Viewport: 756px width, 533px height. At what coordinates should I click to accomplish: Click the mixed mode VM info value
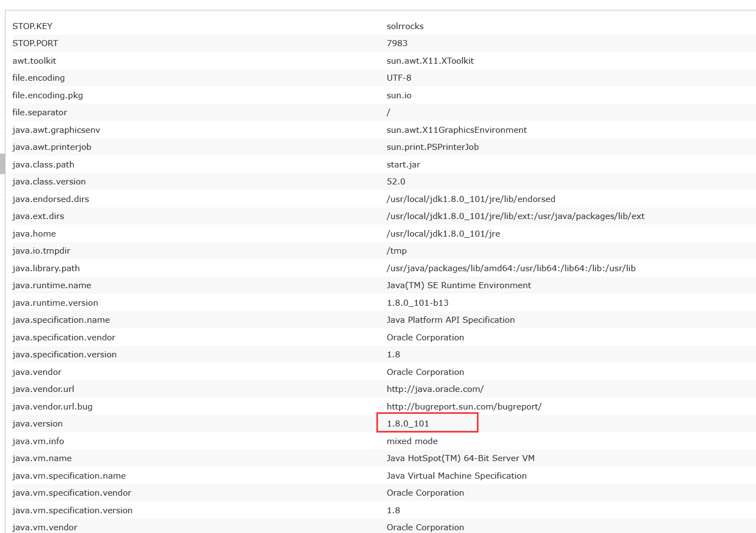coord(412,441)
